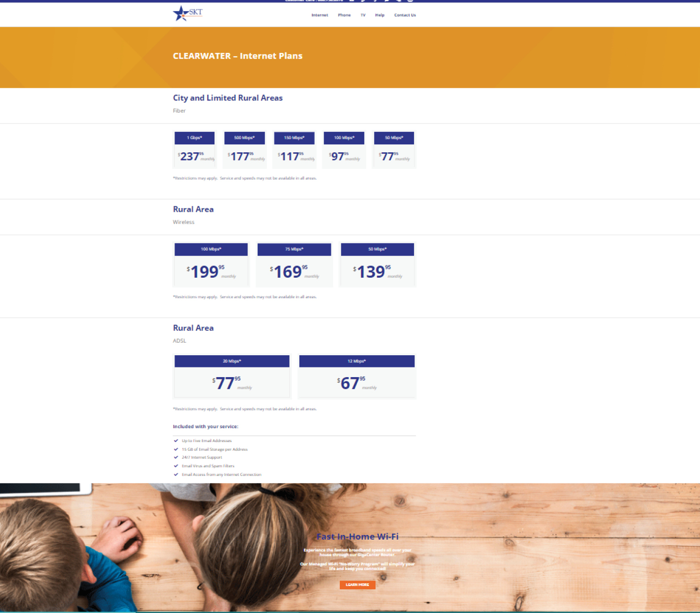Navigate to Contact Us
700x613 pixels.
point(405,15)
